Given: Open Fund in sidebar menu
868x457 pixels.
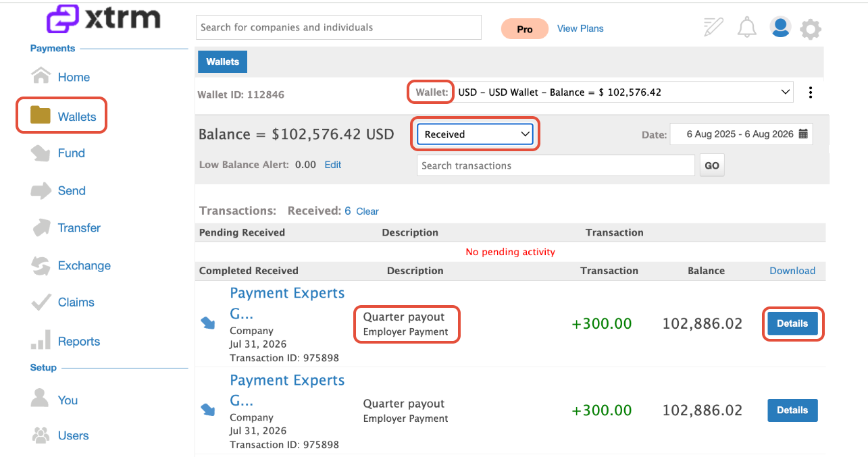Looking at the screenshot, I should 72,153.
